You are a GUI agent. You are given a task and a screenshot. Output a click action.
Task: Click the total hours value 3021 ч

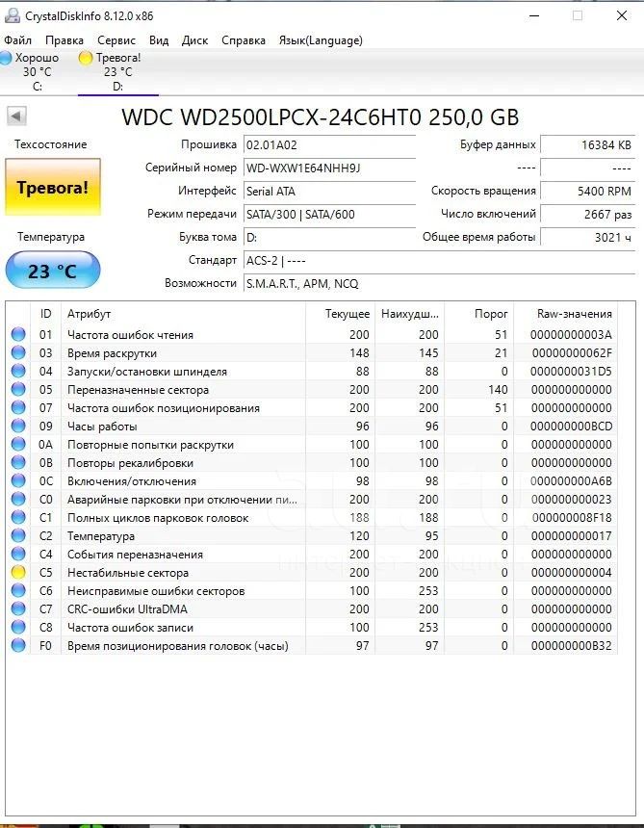pyautogui.click(x=587, y=238)
